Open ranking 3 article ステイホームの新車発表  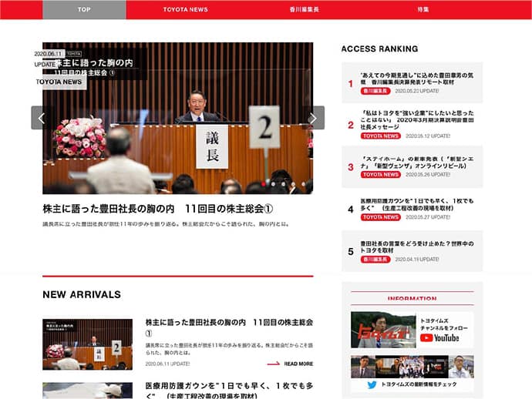pos(417,163)
